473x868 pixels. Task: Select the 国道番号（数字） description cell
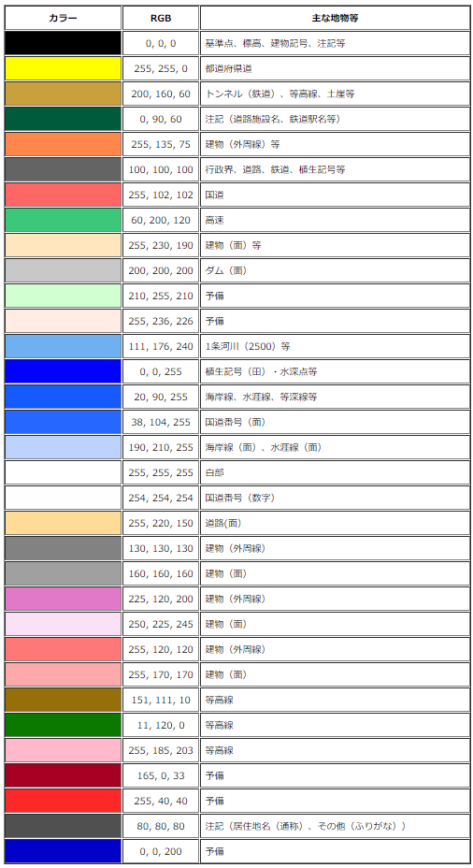[335, 498]
